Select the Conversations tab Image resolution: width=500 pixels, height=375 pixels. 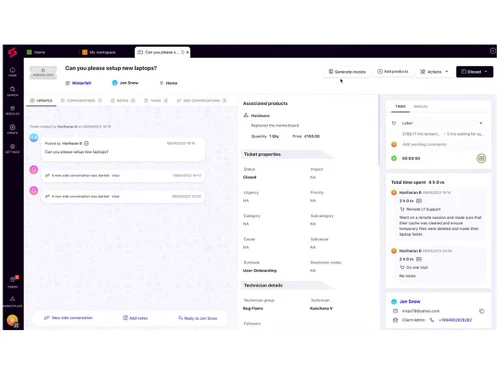point(81,101)
